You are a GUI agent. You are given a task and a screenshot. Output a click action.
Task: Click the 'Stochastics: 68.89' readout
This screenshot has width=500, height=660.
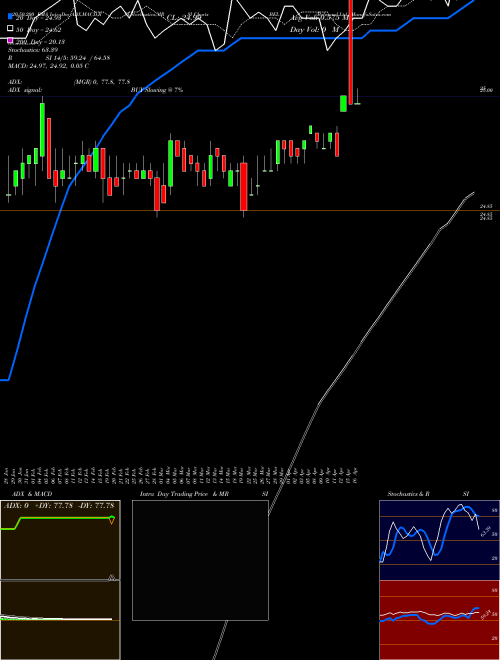point(33,50)
